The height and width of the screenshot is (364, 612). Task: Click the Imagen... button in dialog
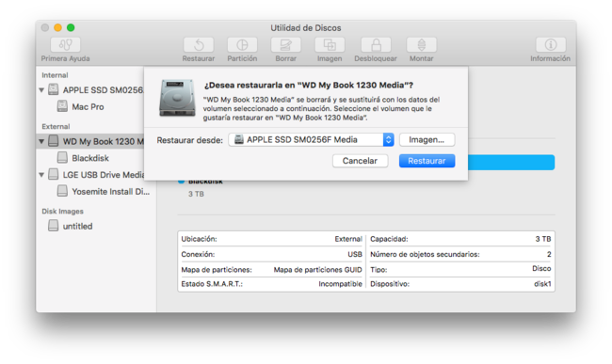click(x=427, y=139)
